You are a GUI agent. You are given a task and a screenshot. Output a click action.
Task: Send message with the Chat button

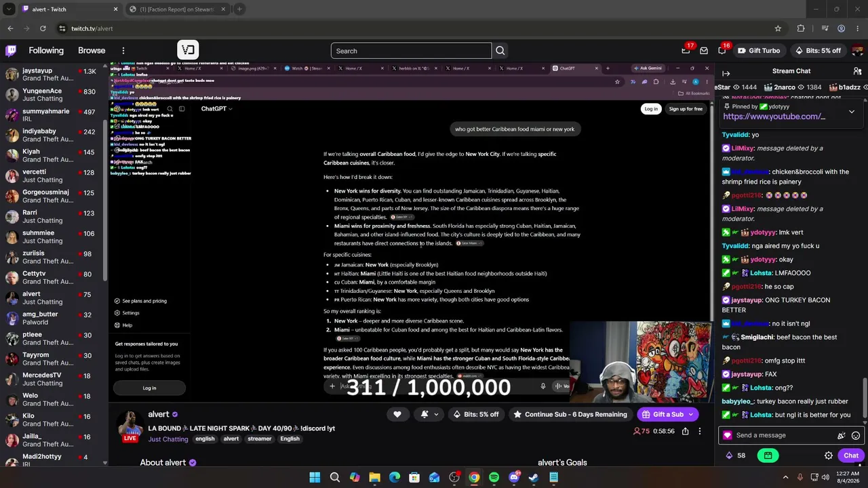pyautogui.click(x=851, y=455)
